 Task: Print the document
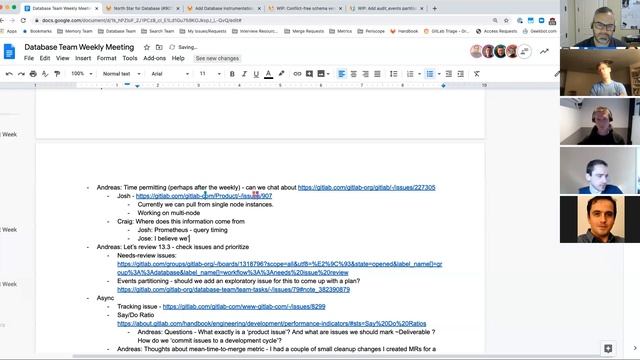coord(33,74)
